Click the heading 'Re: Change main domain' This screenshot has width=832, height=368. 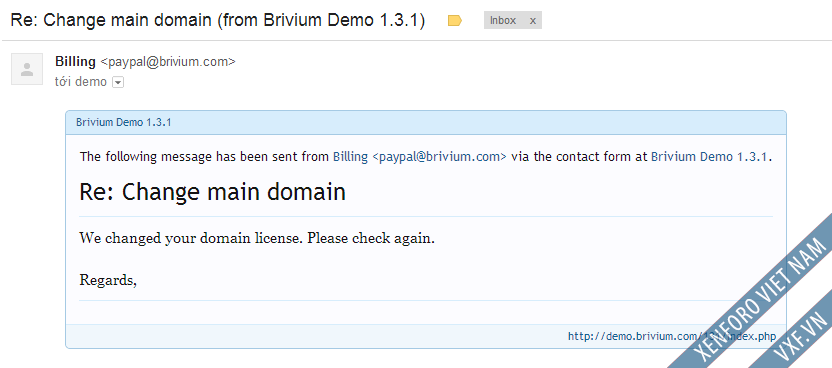pyautogui.click(x=212, y=191)
